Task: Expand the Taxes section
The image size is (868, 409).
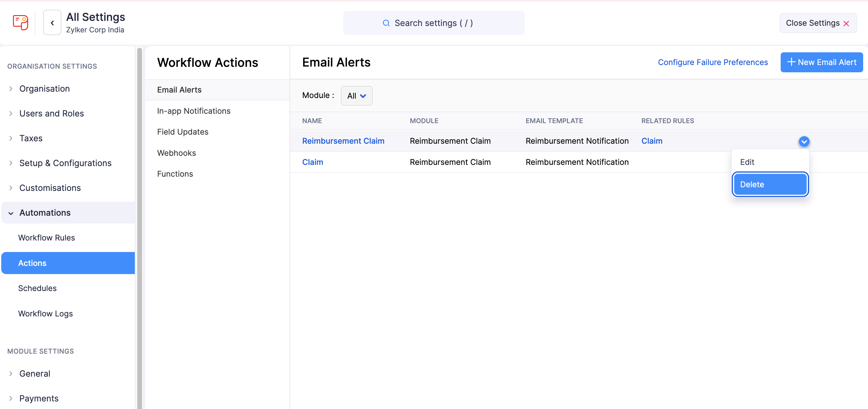Action: point(11,138)
